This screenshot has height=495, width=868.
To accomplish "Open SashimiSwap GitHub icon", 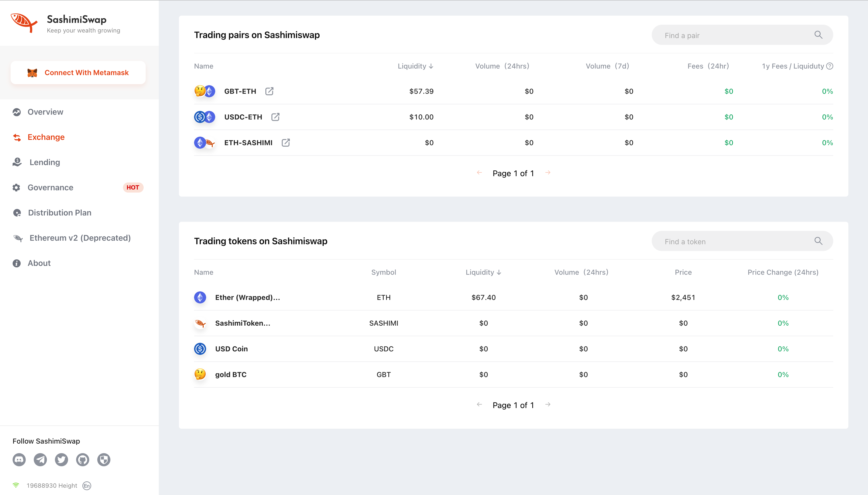I will 83,460.
